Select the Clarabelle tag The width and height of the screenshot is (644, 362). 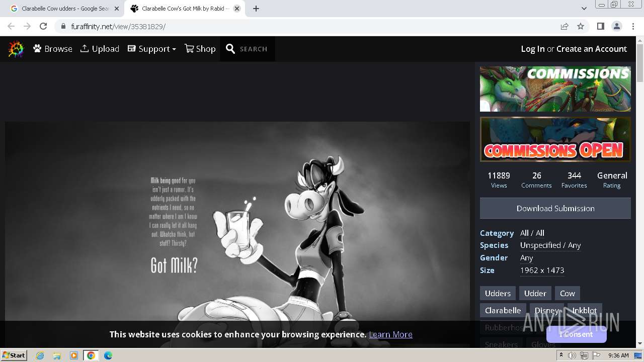click(503, 310)
